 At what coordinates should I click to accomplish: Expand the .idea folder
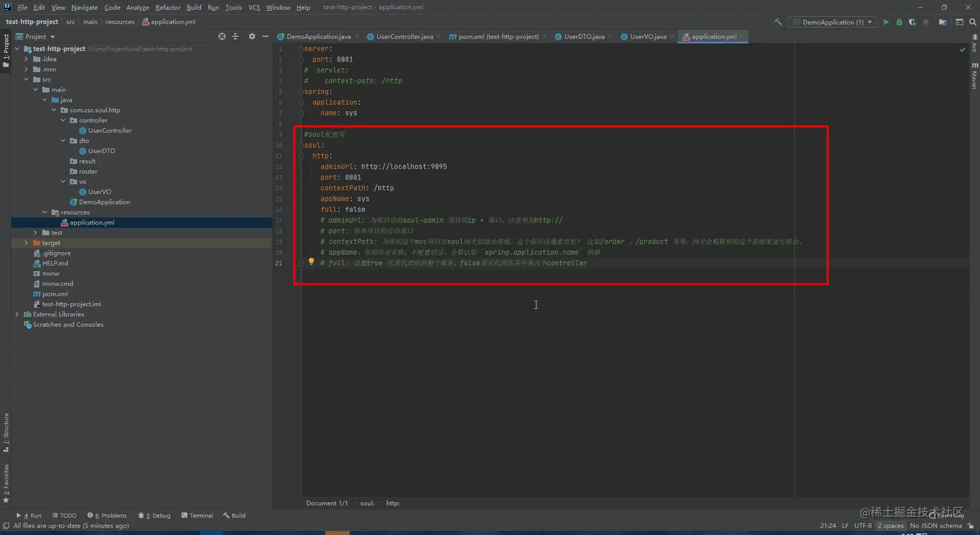tap(27, 59)
